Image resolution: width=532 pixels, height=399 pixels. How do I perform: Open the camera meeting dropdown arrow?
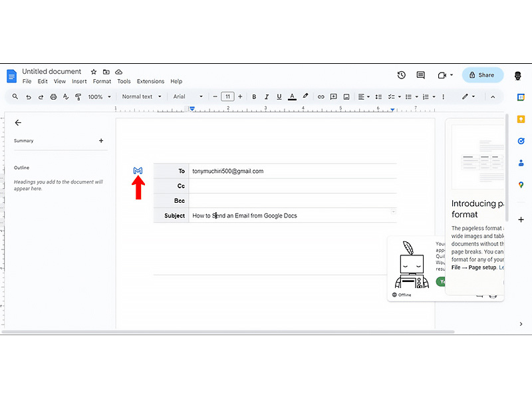pyautogui.click(x=452, y=75)
